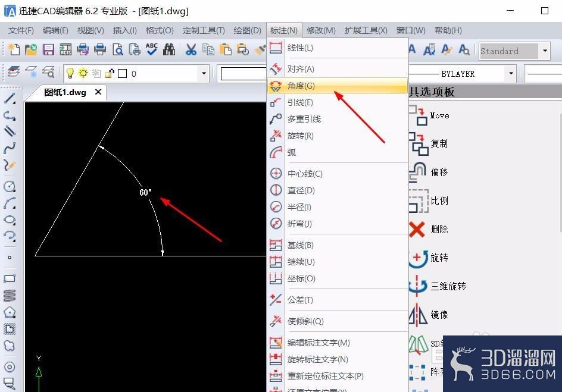Screen dimensions: 562x392
Task: Click the purple Save floppy icon
Action: [48, 49]
